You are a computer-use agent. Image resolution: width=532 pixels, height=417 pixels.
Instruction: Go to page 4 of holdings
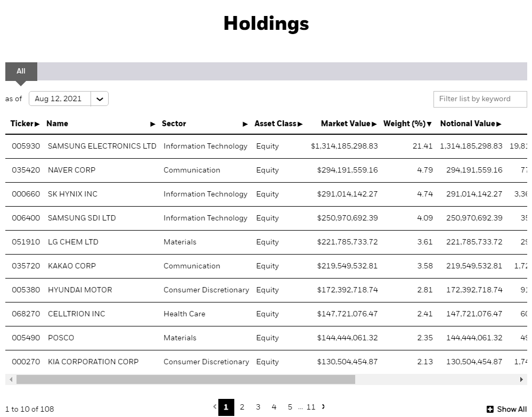click(x=274, y=407)
